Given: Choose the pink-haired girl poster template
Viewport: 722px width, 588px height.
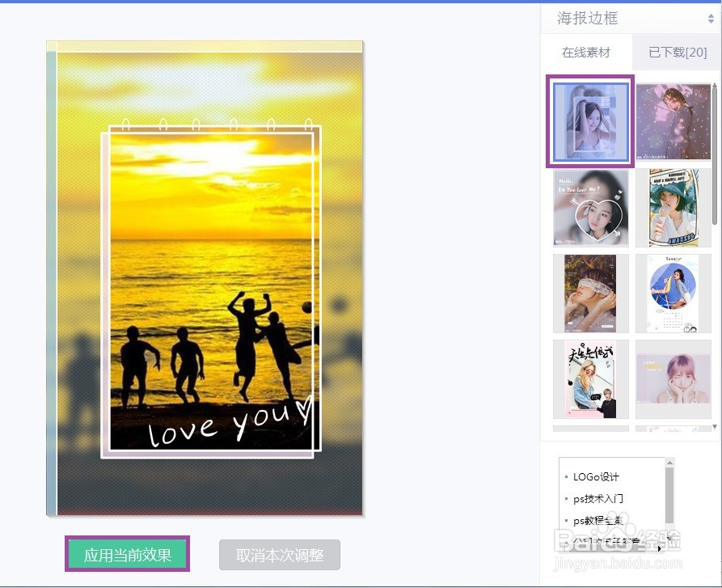Looking at the screenshot, I should click(673, 379).
